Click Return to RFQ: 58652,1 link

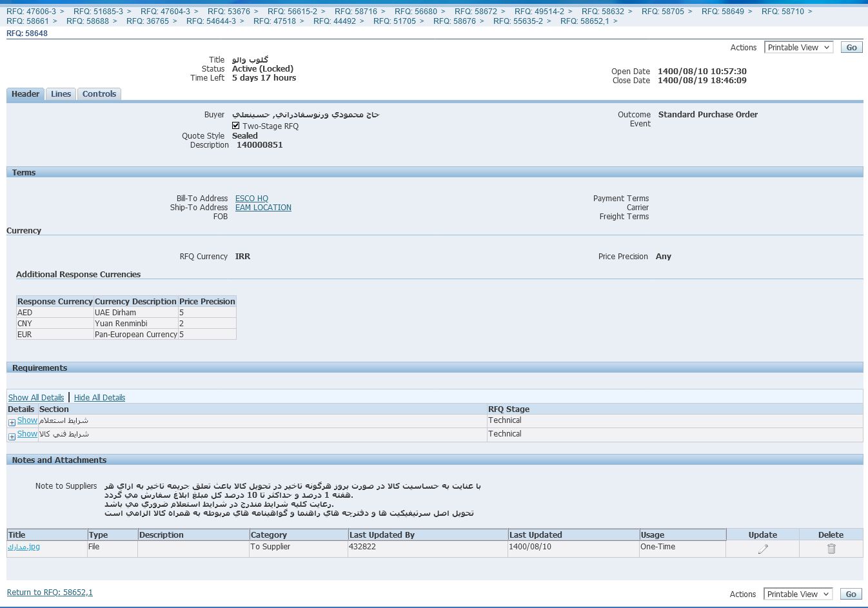50,593
